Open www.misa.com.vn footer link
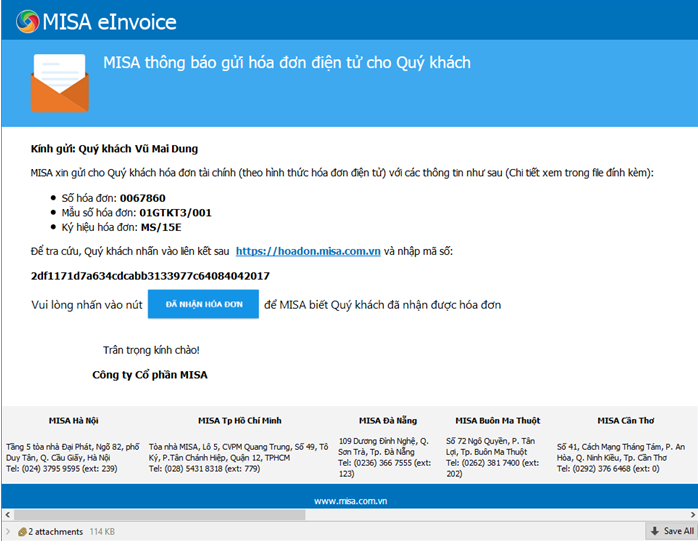698x546 pixels. 349,500
